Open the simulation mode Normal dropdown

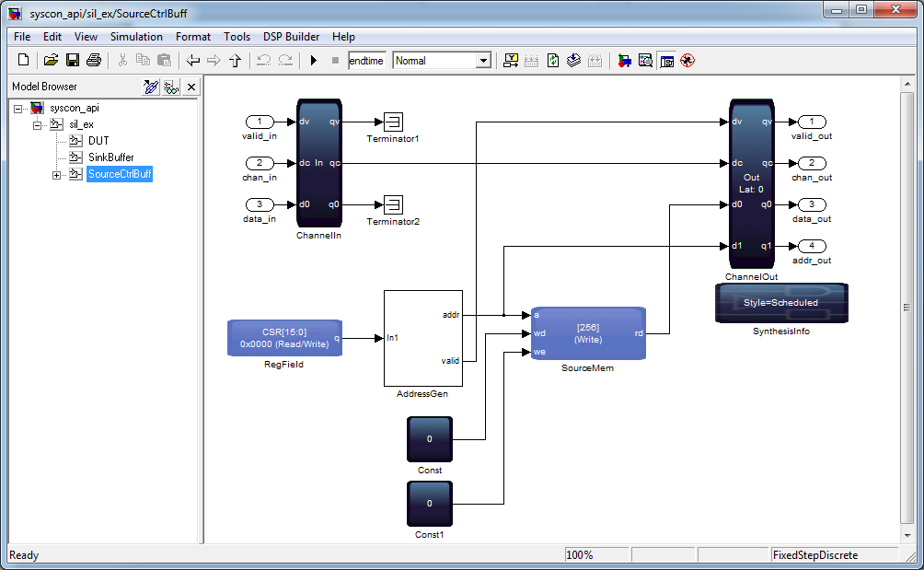[482, 61]
